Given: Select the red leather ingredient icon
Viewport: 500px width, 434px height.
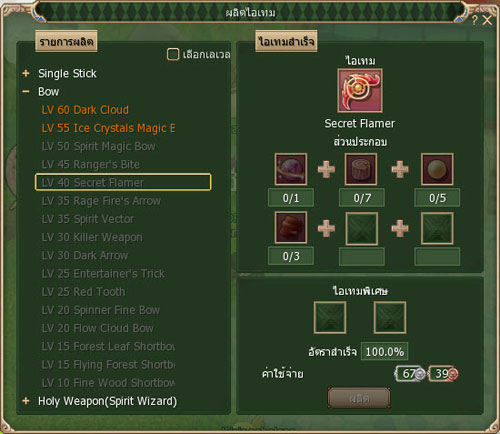Looking at the screenshot, I should pyautogui.click(x=291, y=228).
